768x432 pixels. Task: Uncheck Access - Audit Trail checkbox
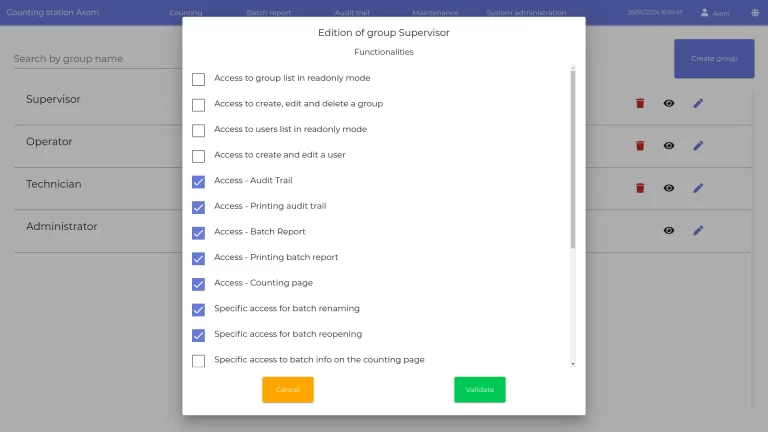[x=198, y=181]
